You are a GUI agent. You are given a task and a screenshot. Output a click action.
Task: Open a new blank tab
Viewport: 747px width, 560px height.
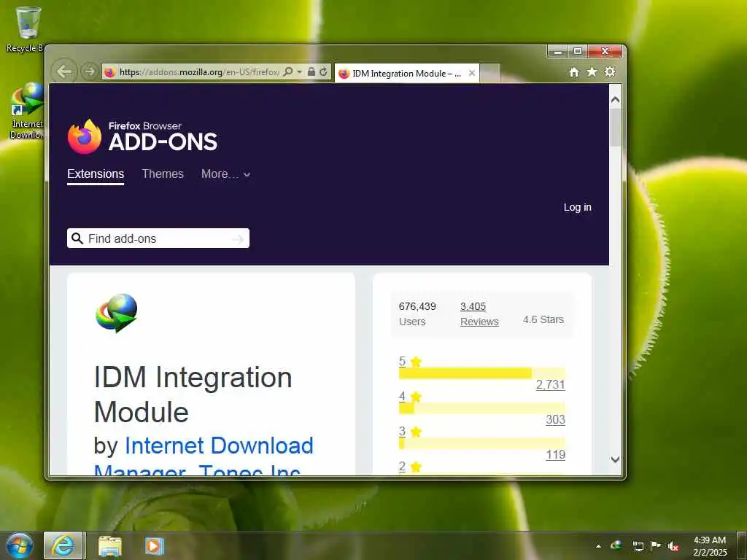click(490, 74)
